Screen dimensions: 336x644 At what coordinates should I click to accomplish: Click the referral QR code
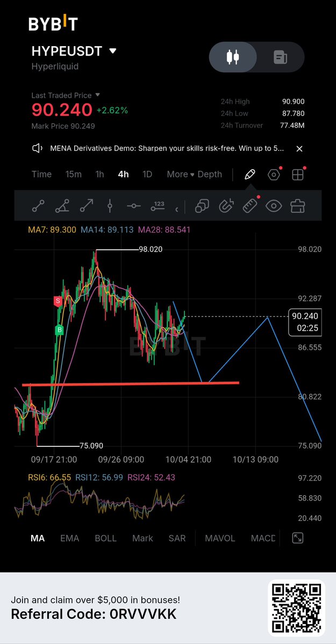click(297, 608)
